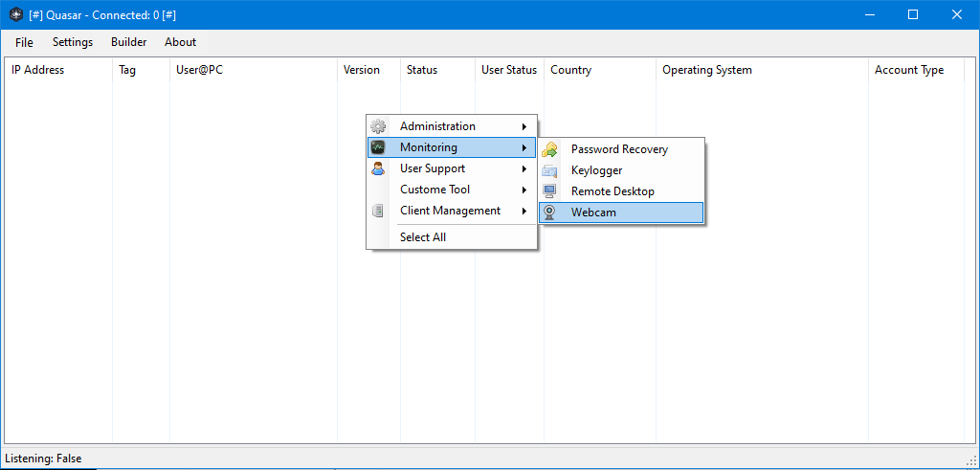Click the Monitoring screen icon
Screen dimensions: 980x470
coord(378,147)
